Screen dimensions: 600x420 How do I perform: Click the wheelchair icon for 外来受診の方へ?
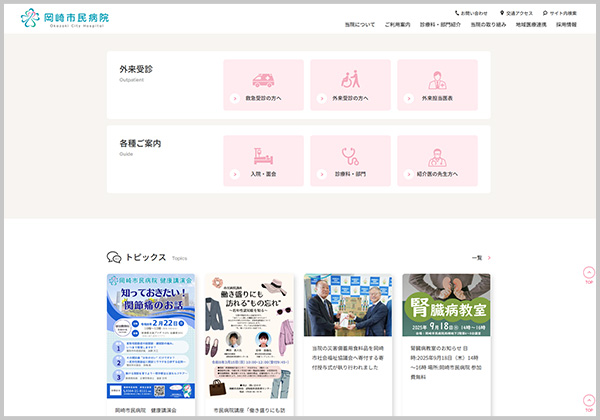(x=350, y=79)
